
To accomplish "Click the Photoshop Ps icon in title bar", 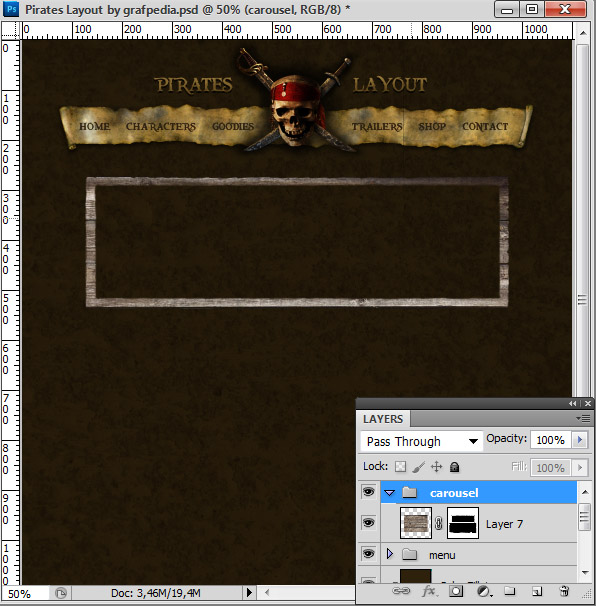I will coord(11,9).
